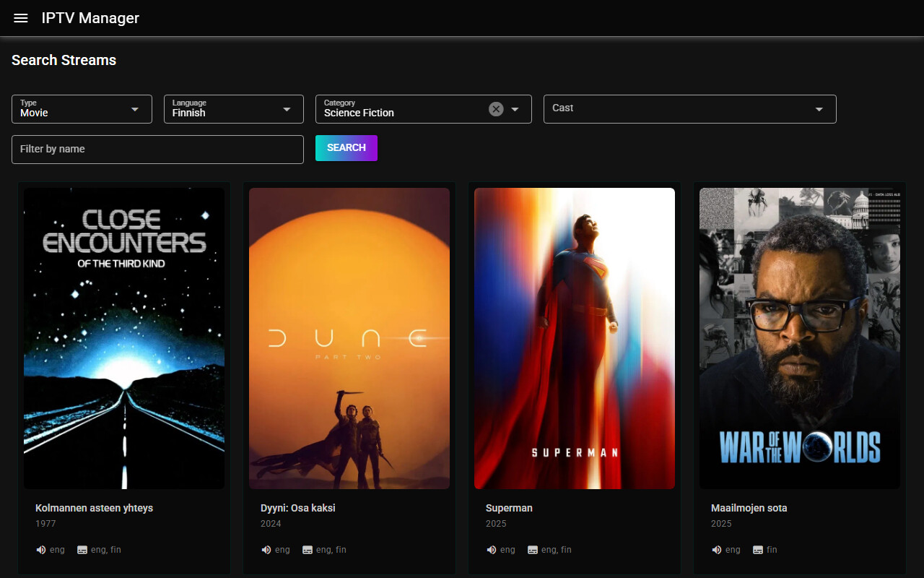924x578 pixels.
Task: Click the subtitles icon on Superman card
Action: (533, 550)
